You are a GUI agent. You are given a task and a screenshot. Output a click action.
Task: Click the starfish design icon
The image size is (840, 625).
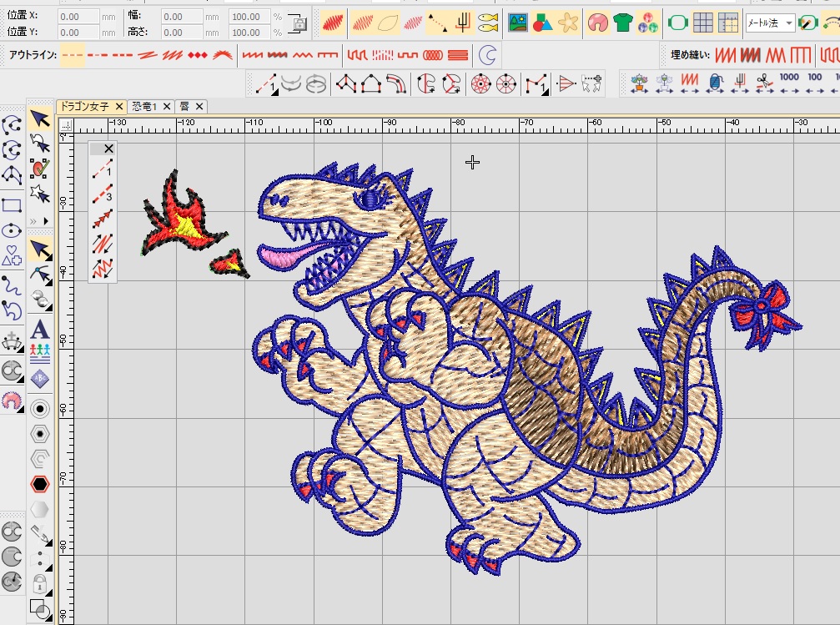(x=568, y=23)
